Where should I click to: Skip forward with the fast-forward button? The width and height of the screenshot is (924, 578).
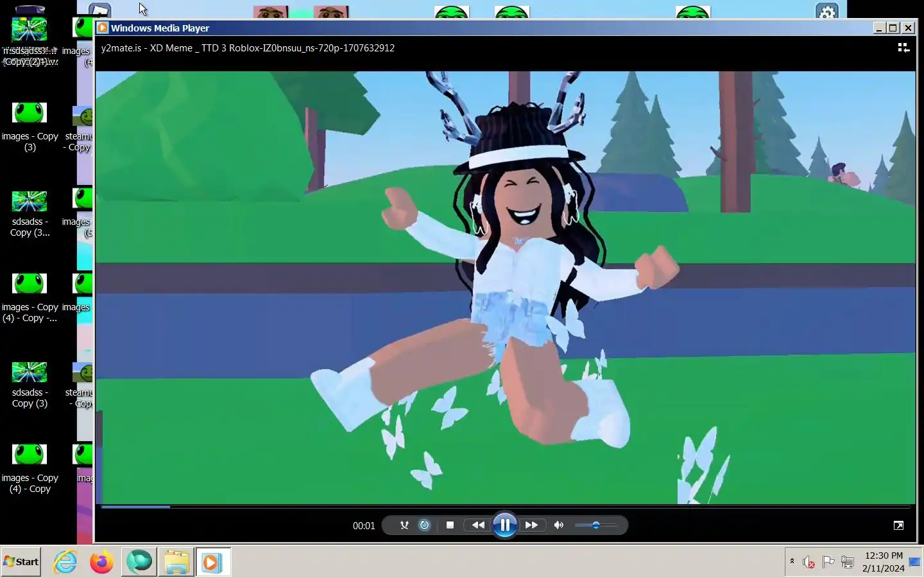click(x=532, y=525)
